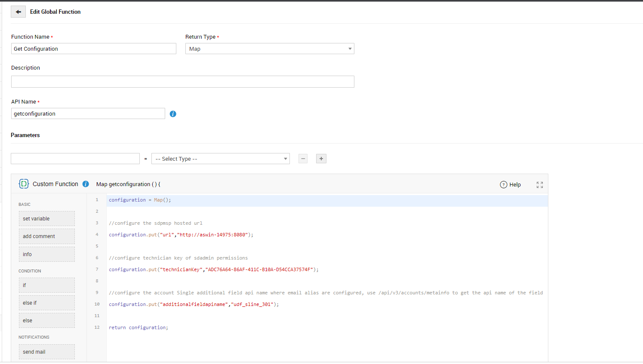Viewport: 643px width, 364px height.
Task: Insert a send mail notification block
Action: pos(46,352)
